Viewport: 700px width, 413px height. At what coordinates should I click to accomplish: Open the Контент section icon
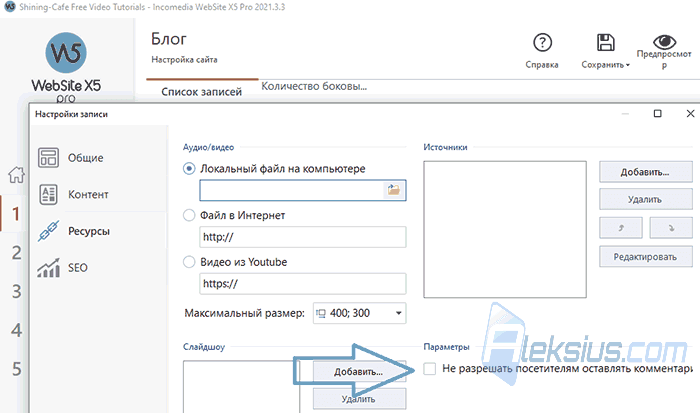click(x=48, y=194)
